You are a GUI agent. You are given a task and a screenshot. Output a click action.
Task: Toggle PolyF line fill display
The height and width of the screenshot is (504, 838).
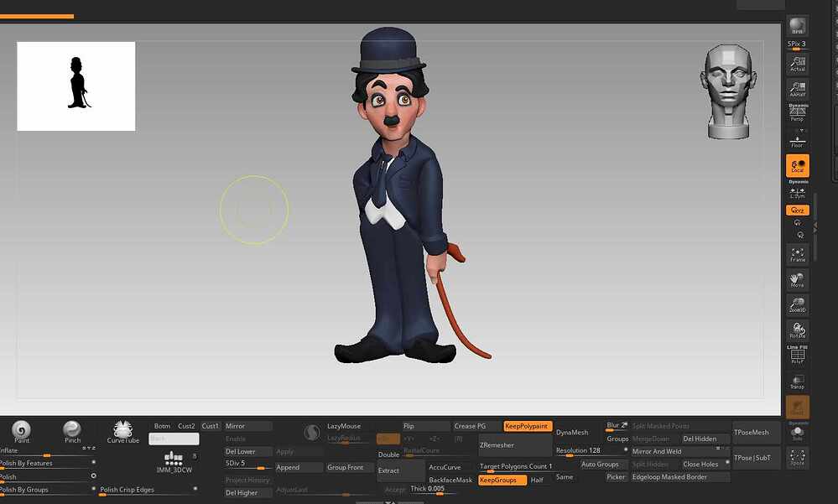tap(798, 356)
